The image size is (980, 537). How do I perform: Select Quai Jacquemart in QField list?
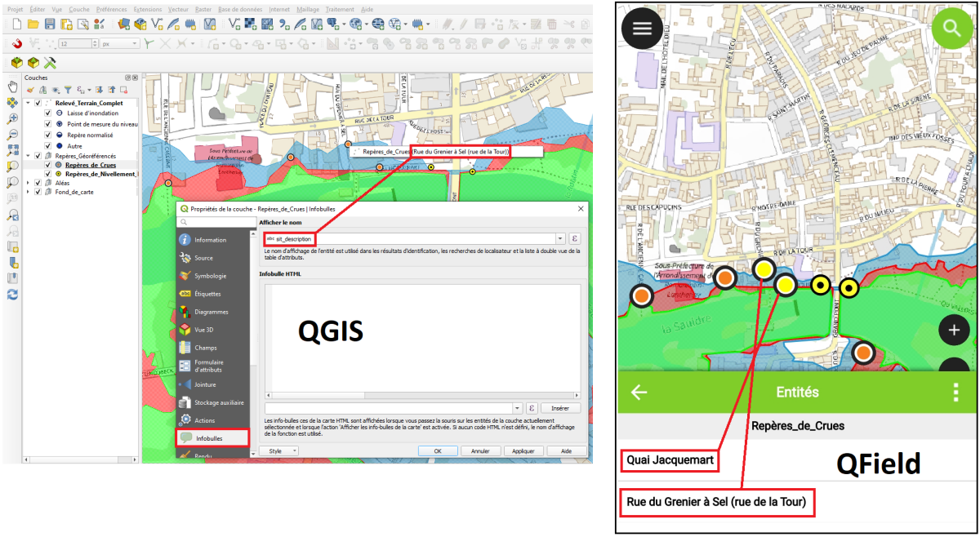(670, 460)
